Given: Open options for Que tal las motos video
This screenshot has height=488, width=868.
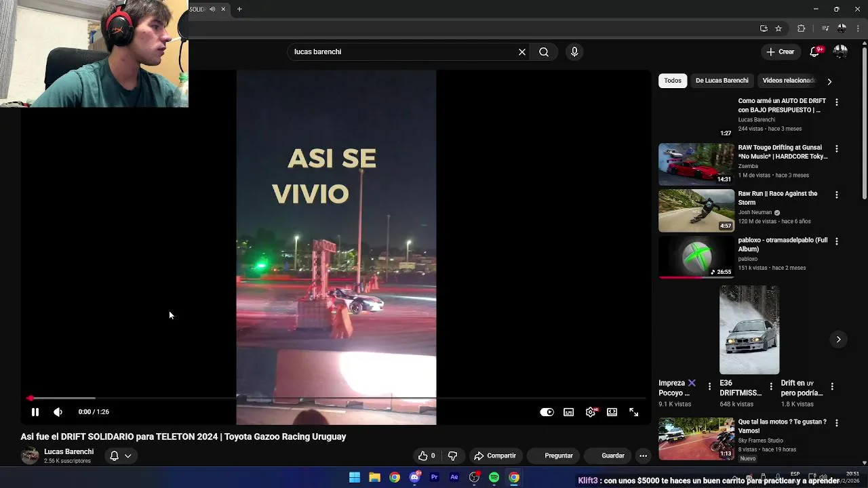Looking at the screenshot, I should coord(837,423).
